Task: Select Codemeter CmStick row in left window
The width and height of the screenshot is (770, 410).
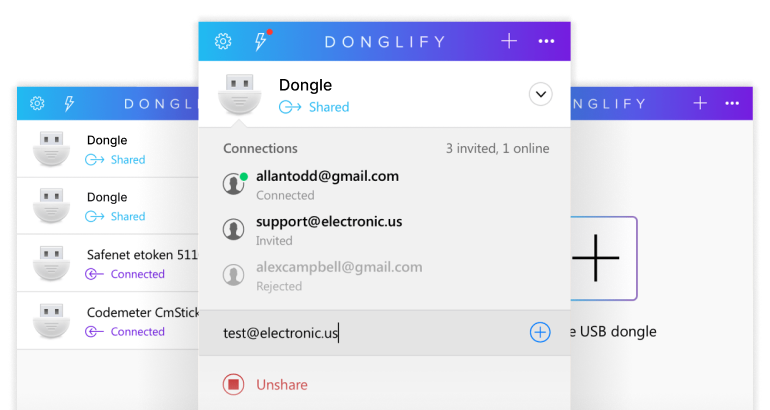Action: point(108,321)
